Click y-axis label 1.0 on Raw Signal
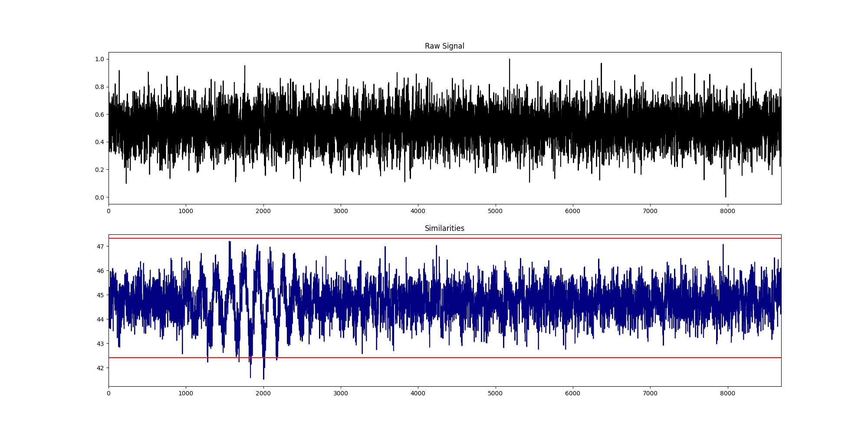868x434 pixels. pos(99,59)
